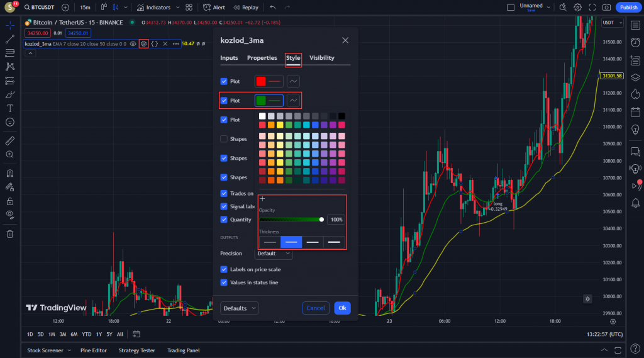
Task: Open the calendar panel in right sidebar
Action: click(x=635, y=112)
